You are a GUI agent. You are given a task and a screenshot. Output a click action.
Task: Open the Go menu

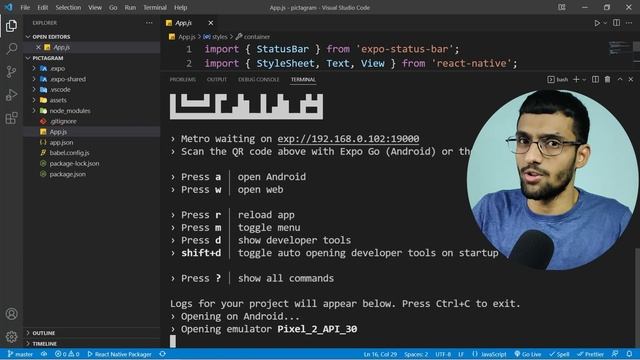tap(113, 7)
